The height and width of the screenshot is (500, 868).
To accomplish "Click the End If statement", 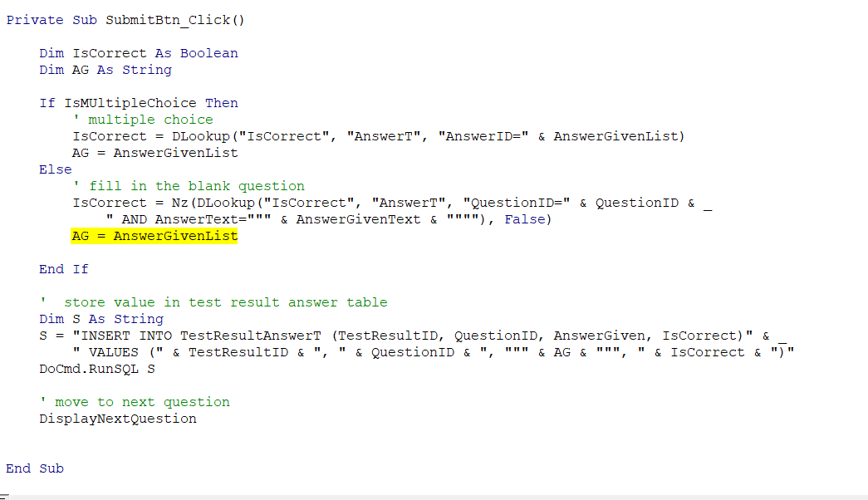I will [x=63, y=269].
